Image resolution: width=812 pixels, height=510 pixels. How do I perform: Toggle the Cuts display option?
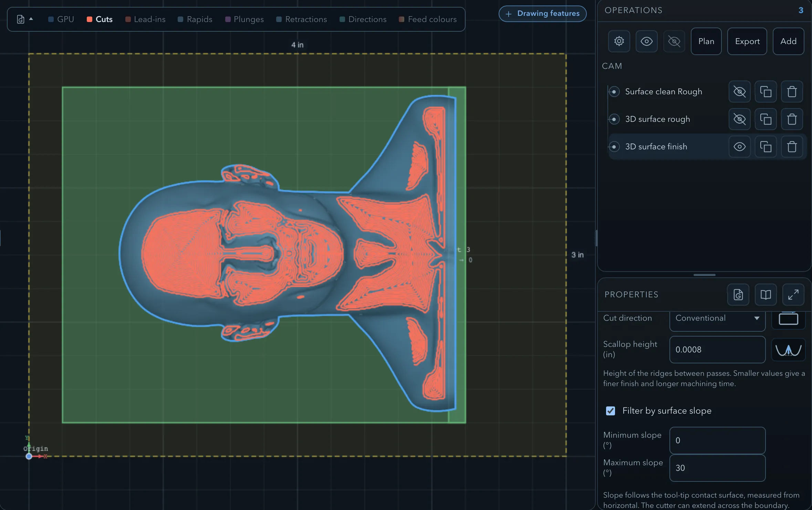pos(100,19)
